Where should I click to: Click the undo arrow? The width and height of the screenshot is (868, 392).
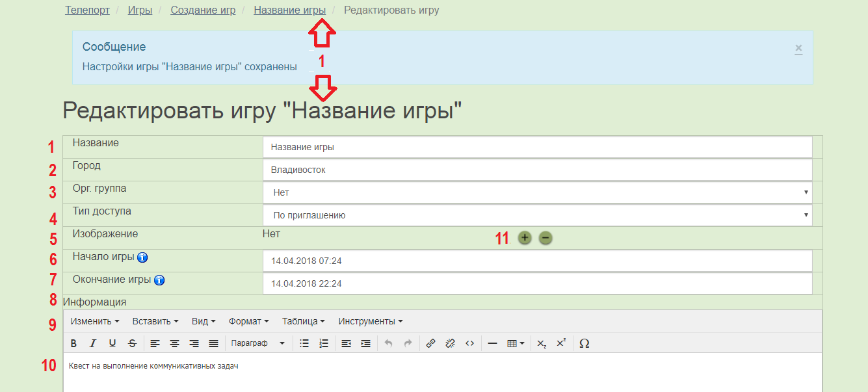click(x=388, y=343)
